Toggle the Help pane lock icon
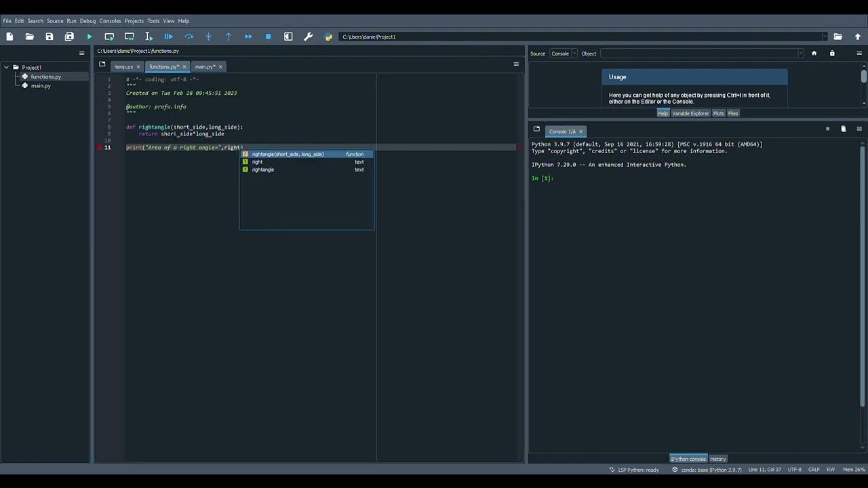Viewport: 868px width, 488px height. click(x=832, y=54)
